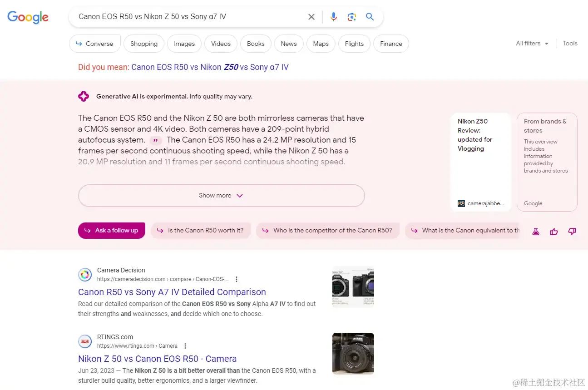Open more options for Camera Decision result
The image size is (588, 390).
[x=237, y=279]
